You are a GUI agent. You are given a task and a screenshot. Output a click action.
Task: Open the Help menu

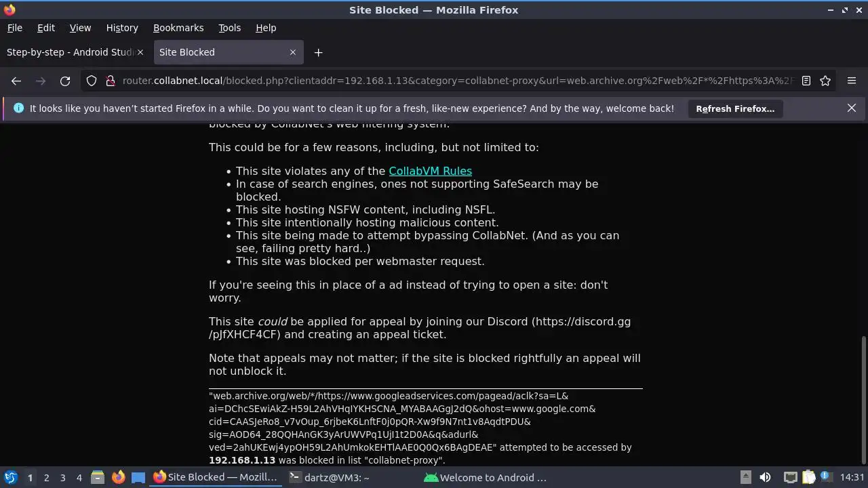tap(266, 28)
